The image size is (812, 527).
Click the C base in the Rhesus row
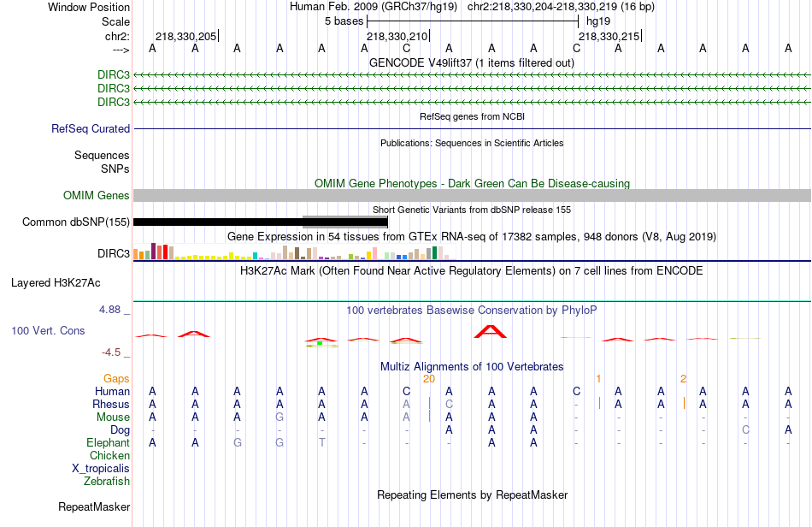449,404
